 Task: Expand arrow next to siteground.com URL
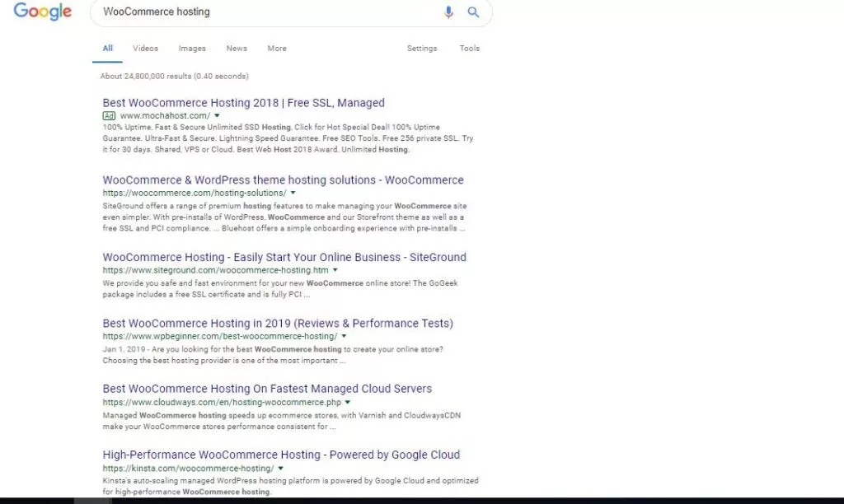(x=335, y=270)
